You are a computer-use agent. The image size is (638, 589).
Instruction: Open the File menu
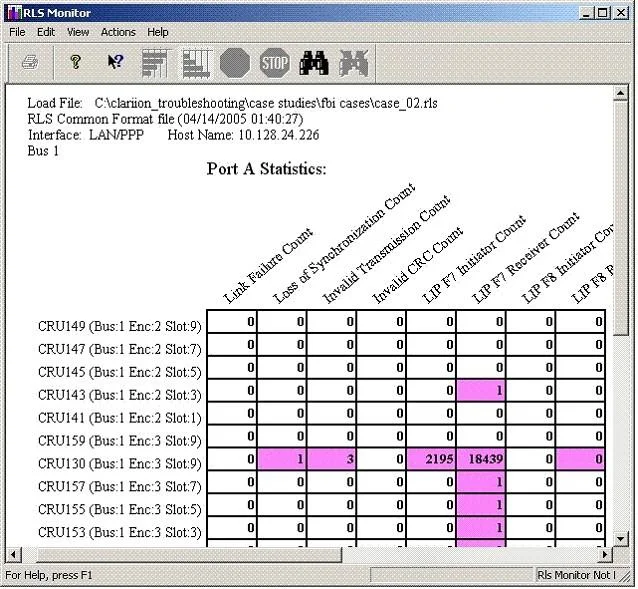17,32
